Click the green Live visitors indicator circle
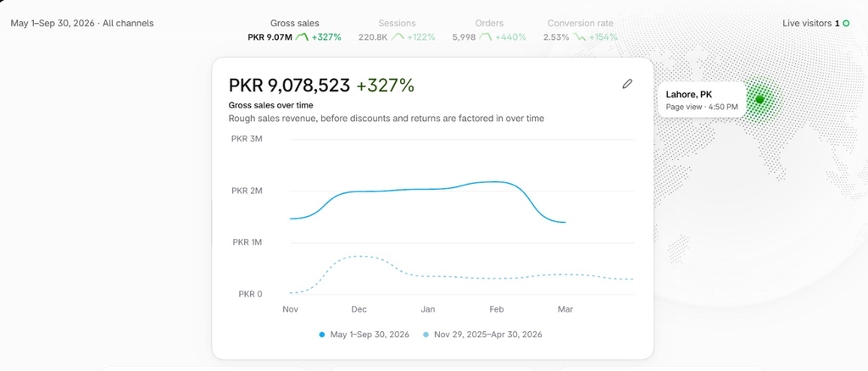Viewport: 868px width, 371px height. [846, 23]
